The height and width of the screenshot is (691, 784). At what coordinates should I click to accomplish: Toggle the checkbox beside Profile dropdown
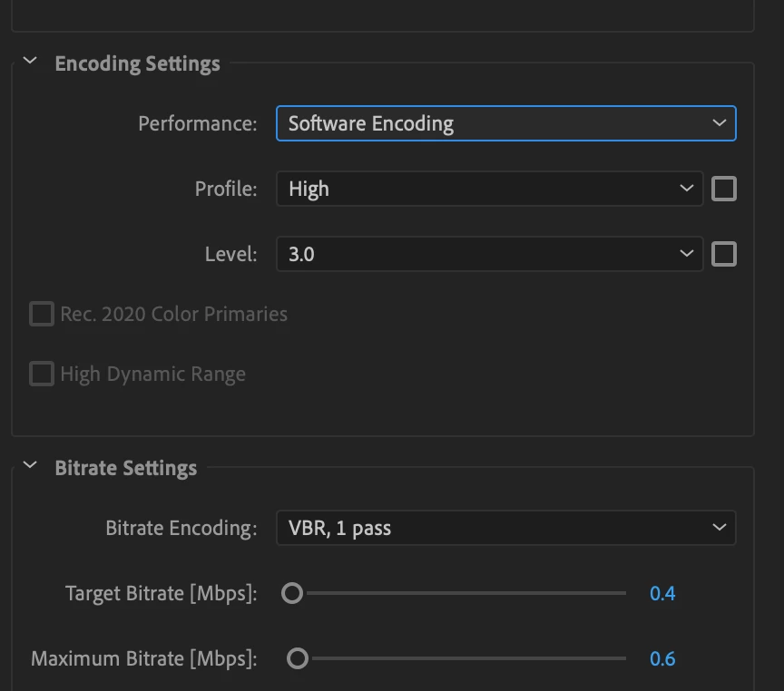pyautogui.click(x=724, y=189)
